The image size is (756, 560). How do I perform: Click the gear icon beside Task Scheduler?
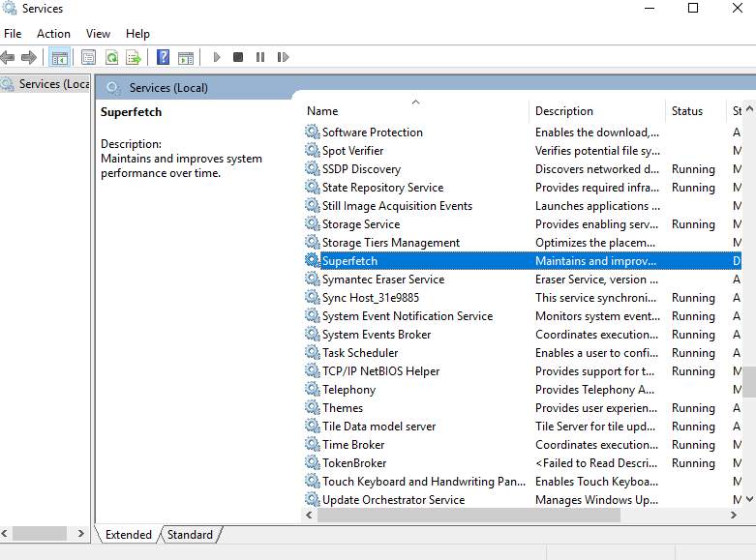pyautogui.click(x=313, y=352)
